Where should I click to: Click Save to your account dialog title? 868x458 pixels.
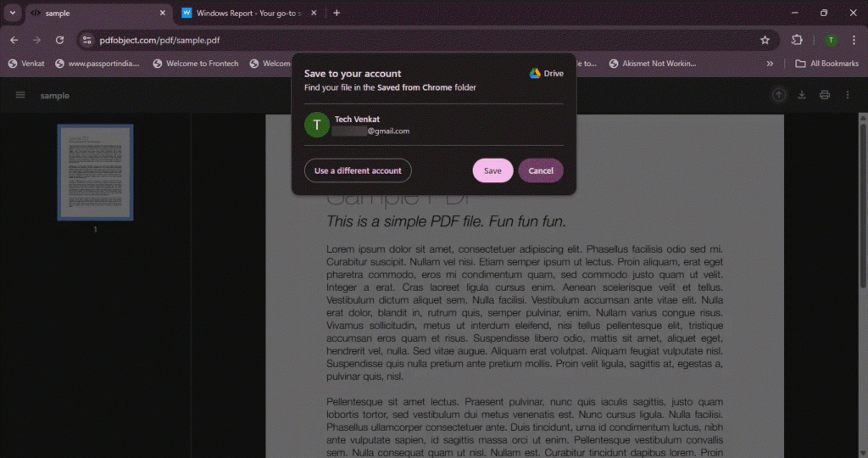click(353, 74)
